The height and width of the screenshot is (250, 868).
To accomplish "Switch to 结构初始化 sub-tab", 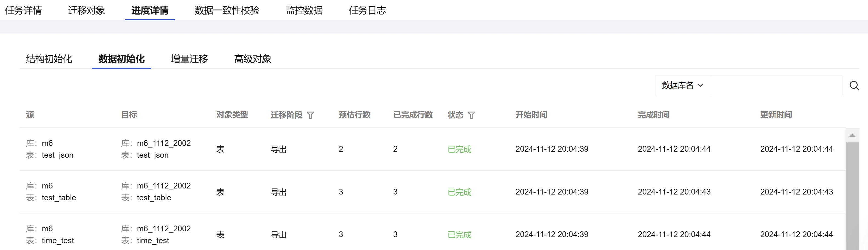I will click(x=49, y=59).
